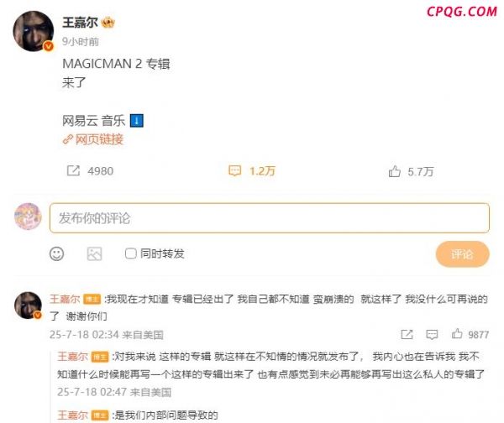Screen dimensions: 504x423
Task: Like the top comment with 9877 likes
Action: pyautogui.click(x=457, y=334)
